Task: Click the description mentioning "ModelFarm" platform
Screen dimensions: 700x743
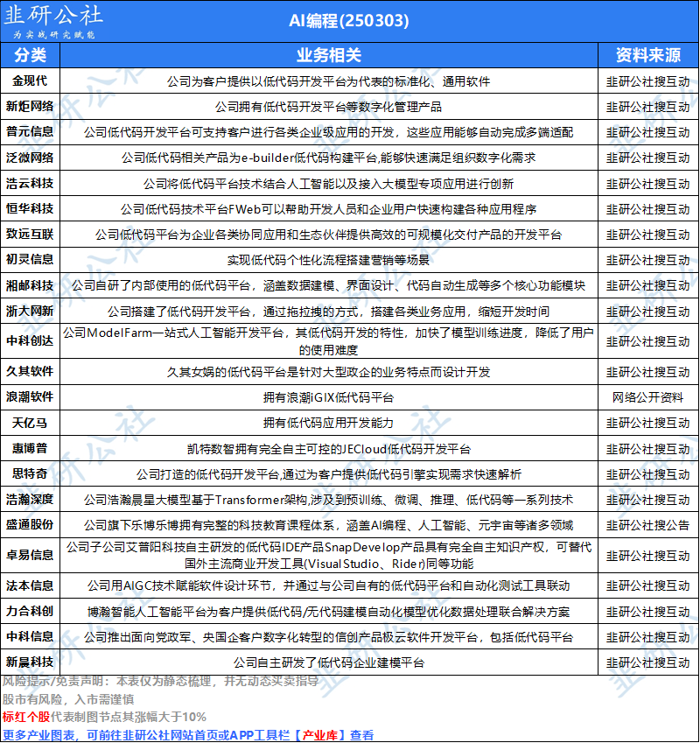Action: click(x=328, y=341)
